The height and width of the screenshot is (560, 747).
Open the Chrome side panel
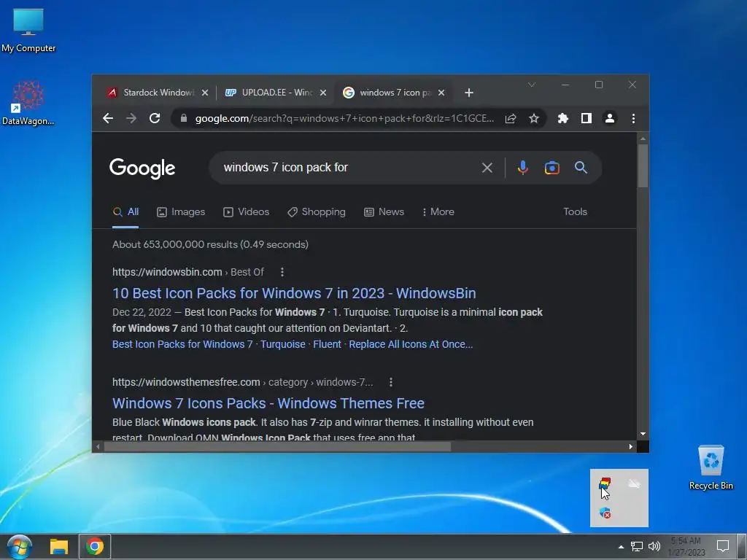587,118
